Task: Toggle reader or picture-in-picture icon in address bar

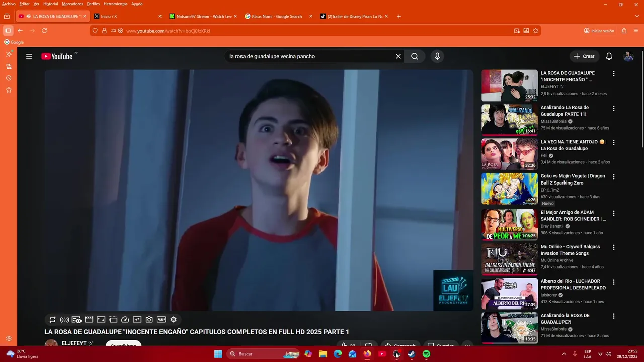Action: (517, 31)
